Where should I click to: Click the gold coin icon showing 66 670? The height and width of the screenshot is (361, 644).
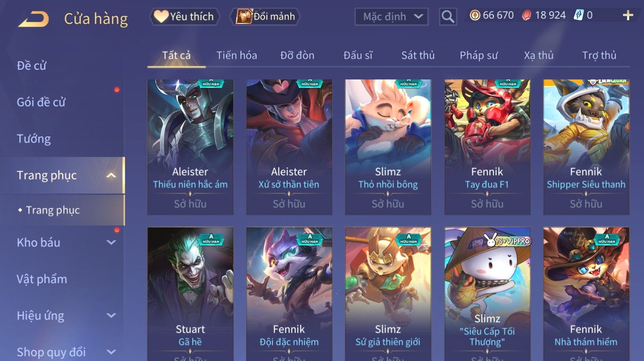(x=475, y=15)
